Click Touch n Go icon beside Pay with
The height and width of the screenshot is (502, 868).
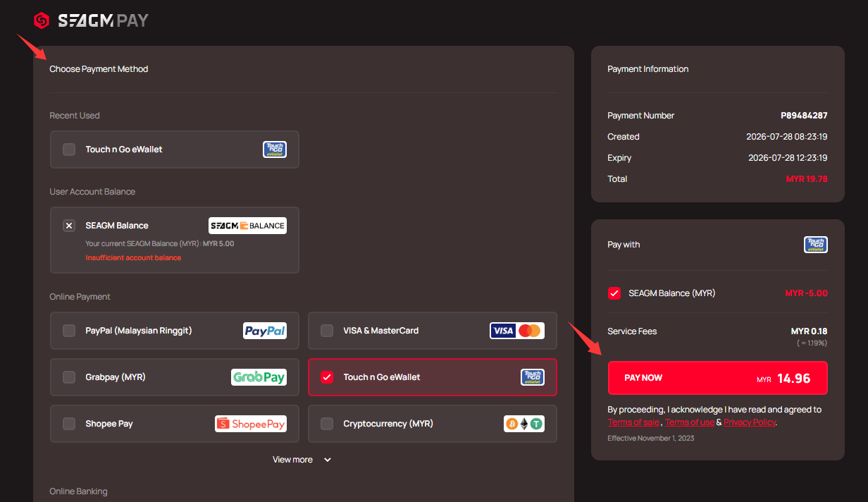[816, 245]
